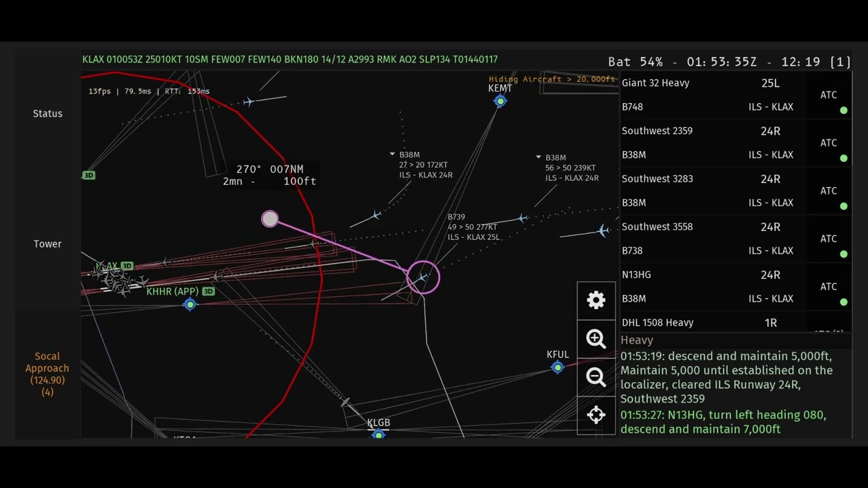Screen dimensions: 868x488
Task: Open the 3D view badge beside KHHR (APP)
Action: point(208,291)
